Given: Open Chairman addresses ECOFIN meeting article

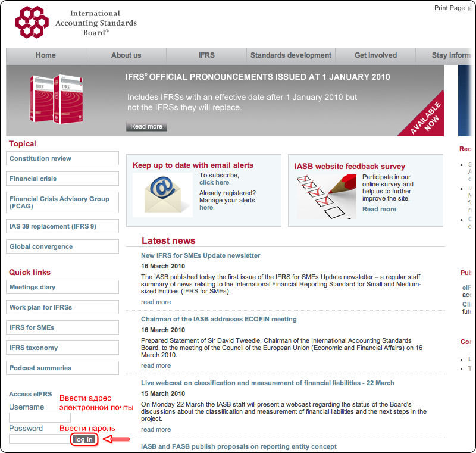Looking at the screenshot, I should point(218,319).
